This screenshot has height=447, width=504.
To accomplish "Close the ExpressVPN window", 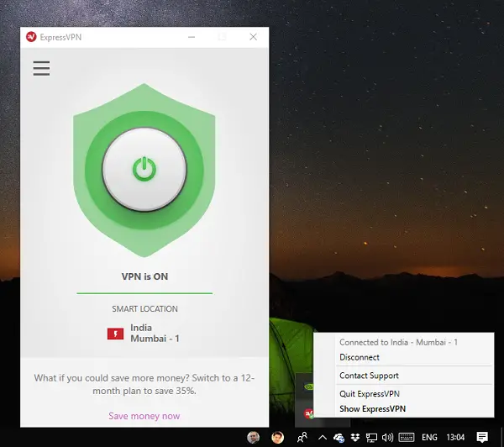I will click(x=254, y=37).
